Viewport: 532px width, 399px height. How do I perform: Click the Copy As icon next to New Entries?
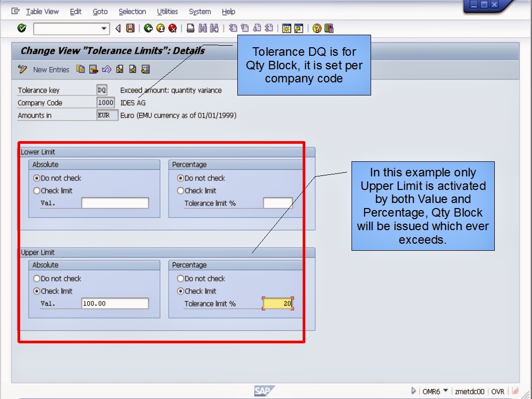(x=80, y=69)
